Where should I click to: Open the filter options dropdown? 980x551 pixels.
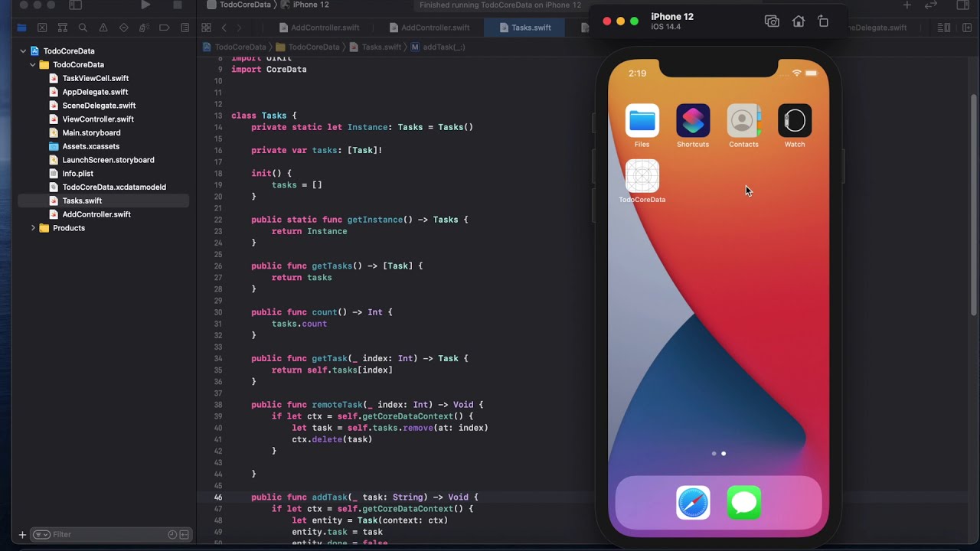pyautogui.click(x=41, y=535)
